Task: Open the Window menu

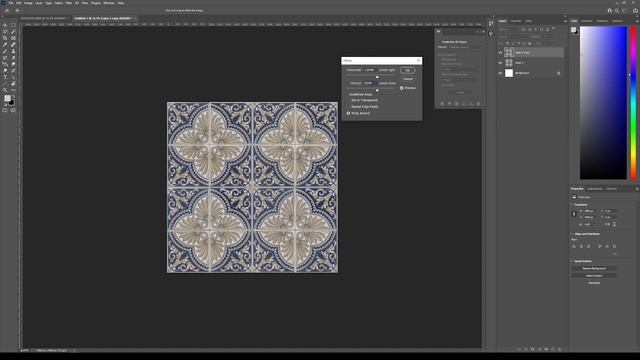Action: 109,3
